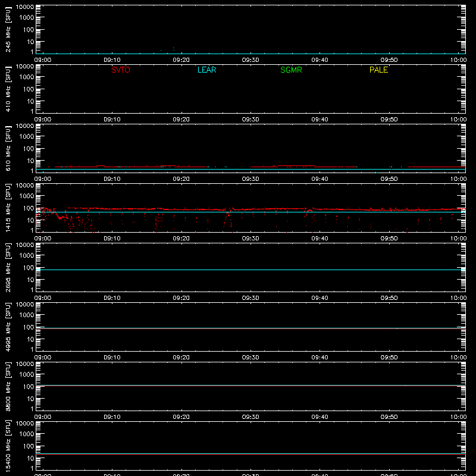Click 09:00 tick below the 610 MHz panel
The image size is (476, 476).
click(43, 179)
